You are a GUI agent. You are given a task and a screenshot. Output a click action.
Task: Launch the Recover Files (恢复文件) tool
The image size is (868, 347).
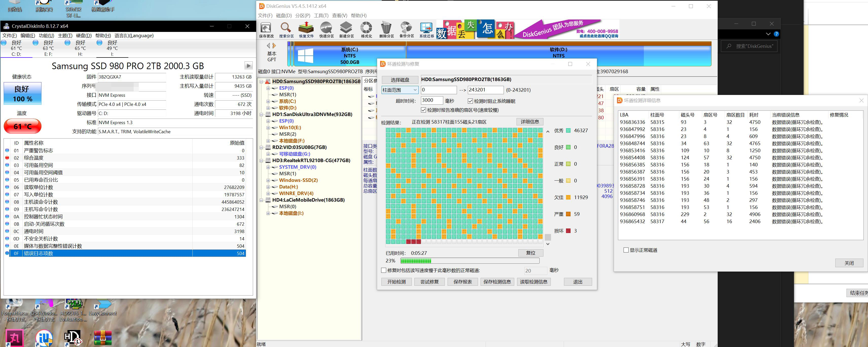click(306, 30)
